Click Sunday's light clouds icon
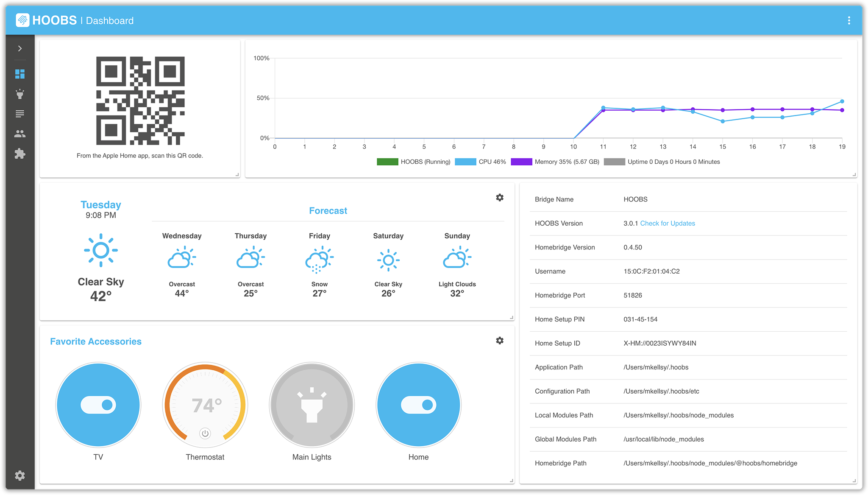The height and width of the screenshot is (495, 868). point(457,258)
